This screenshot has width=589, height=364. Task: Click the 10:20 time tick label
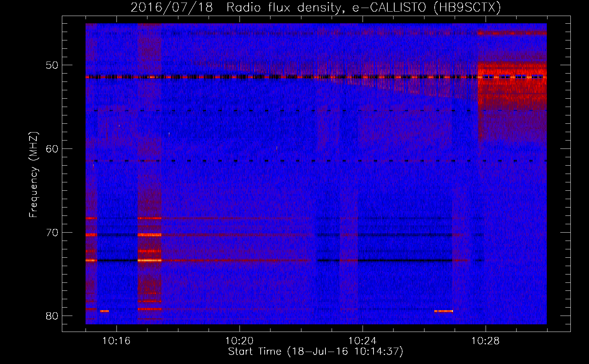click(x=240, y=341)
